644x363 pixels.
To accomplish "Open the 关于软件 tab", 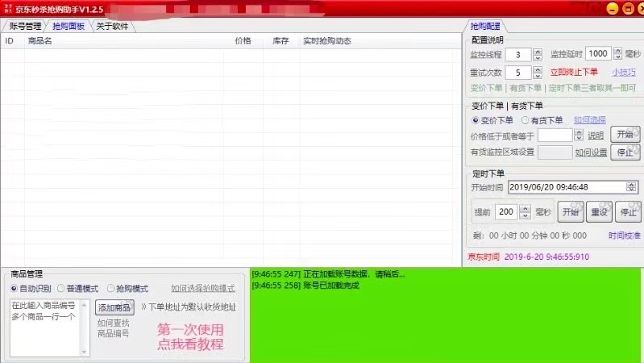I will click(112, 27).
